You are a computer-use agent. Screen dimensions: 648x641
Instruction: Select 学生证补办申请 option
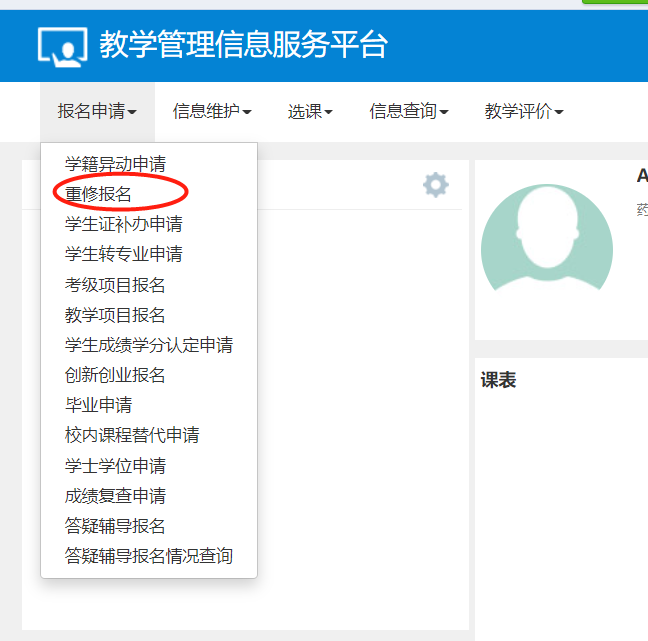tap(123, 224)
